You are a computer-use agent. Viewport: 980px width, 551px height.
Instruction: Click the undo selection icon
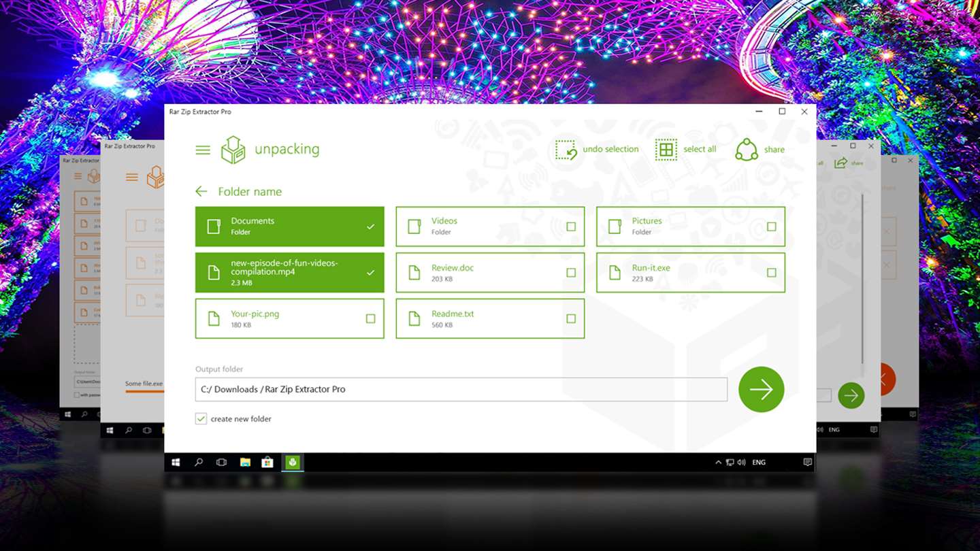566,150
